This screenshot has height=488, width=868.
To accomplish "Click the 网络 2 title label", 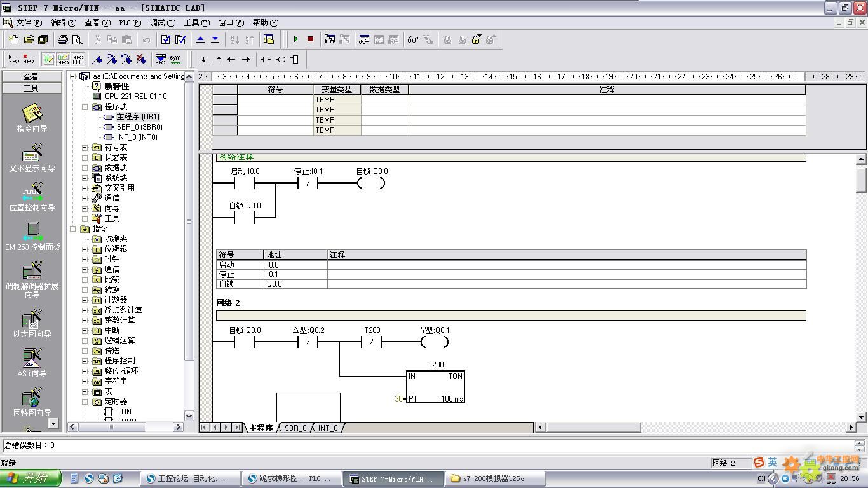I will [x=228, y=303].
